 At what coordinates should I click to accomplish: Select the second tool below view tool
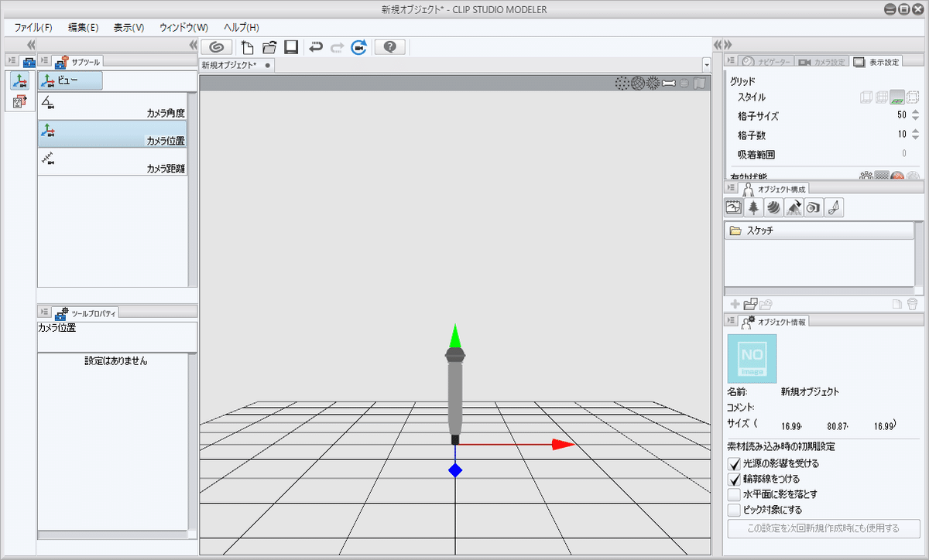(21, 101)
